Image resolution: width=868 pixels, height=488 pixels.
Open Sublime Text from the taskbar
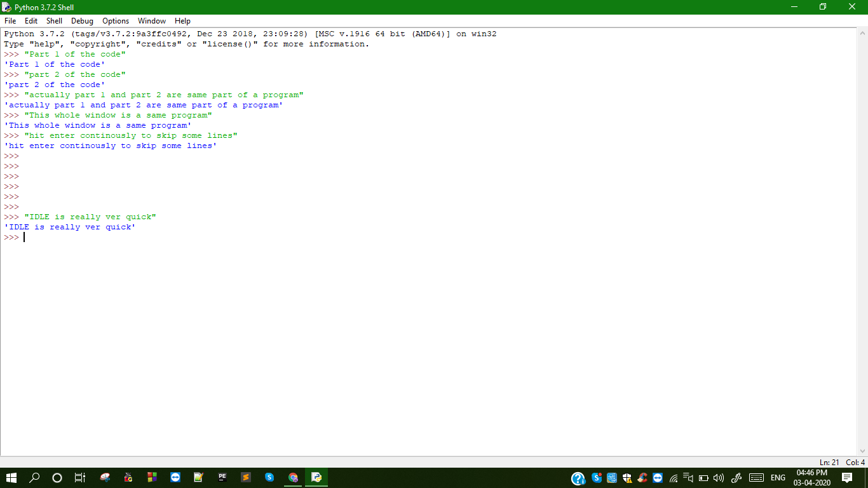pos(246,477)
